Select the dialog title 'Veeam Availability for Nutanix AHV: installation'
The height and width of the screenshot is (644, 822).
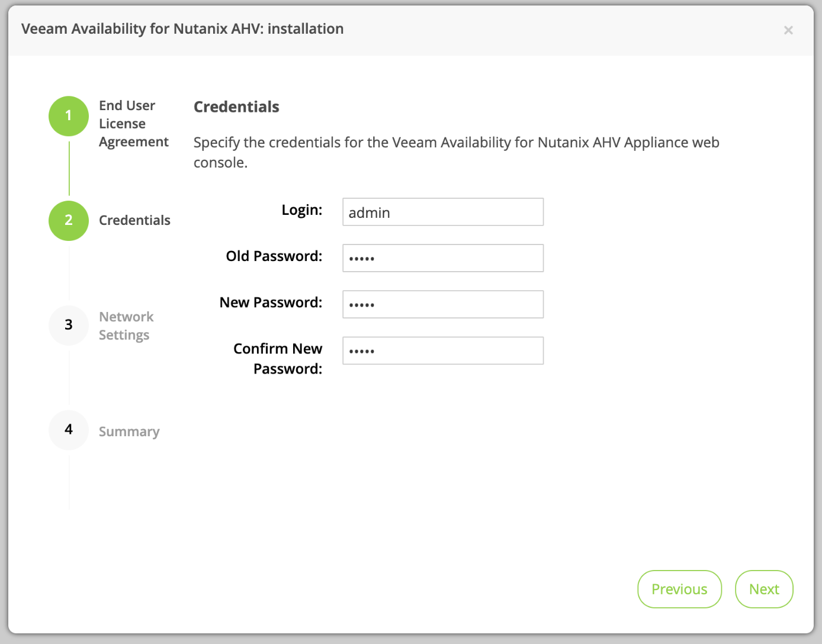182,29
